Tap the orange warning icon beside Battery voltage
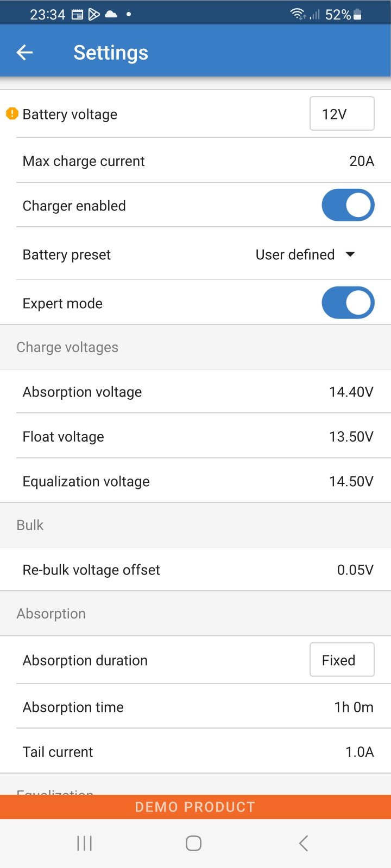 (x=12, y=114)
